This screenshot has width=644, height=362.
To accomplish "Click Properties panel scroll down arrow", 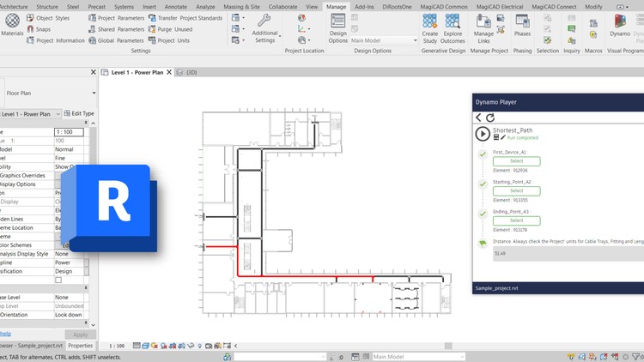I will (94, 325).
